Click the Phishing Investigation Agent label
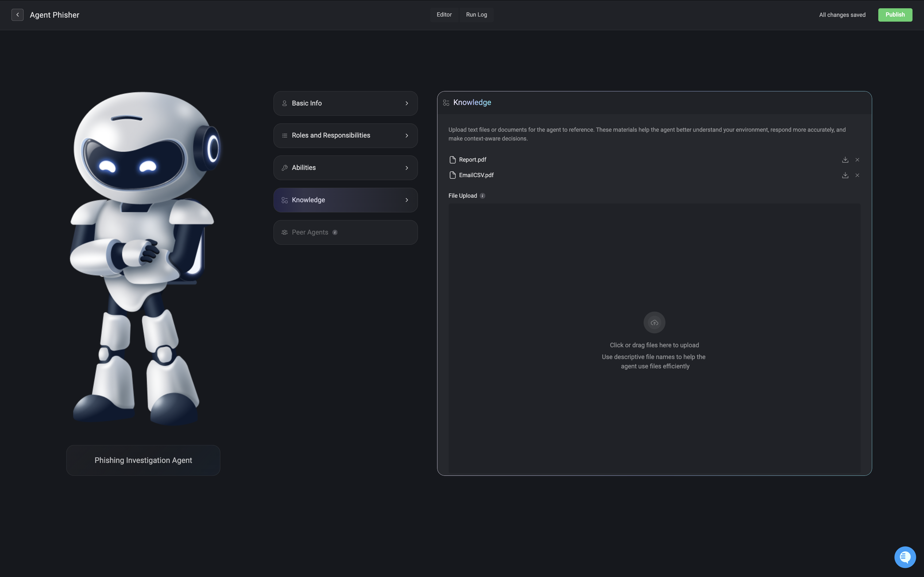The height and width of the screenshot is (577, 924). click(x=143, y=460)
